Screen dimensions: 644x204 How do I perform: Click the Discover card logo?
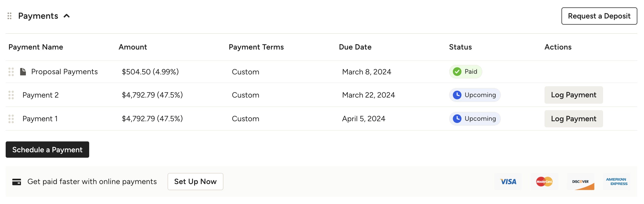580,182
